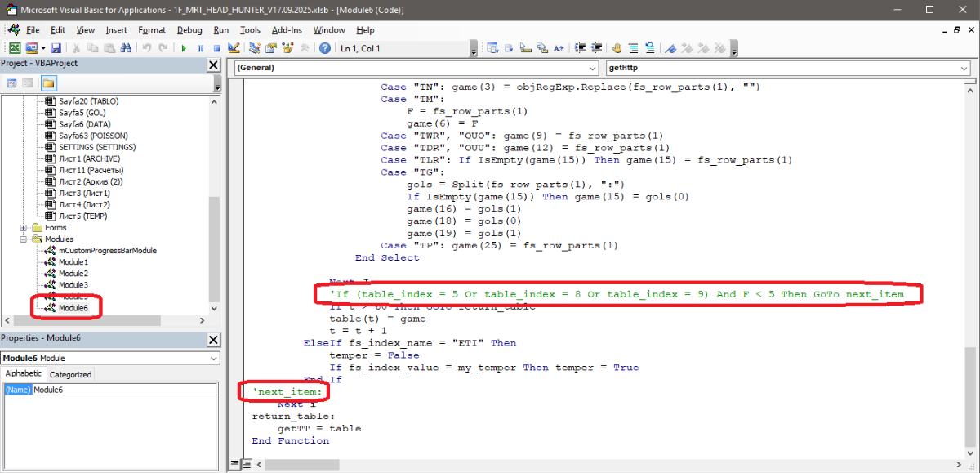Viewport: 980px width, 473px height.
Task: Select Module3 in the project tree
Action: [73, 284]
